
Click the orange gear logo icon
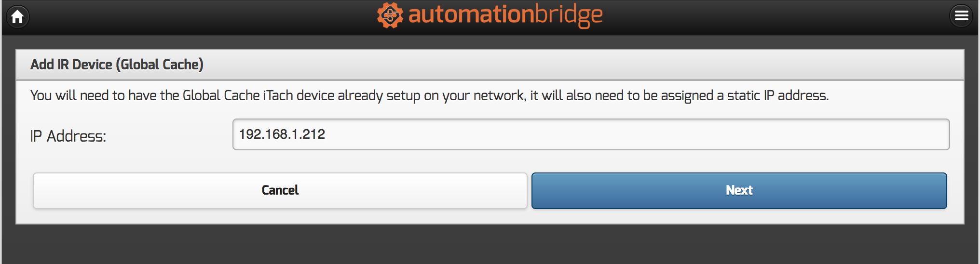390,15
